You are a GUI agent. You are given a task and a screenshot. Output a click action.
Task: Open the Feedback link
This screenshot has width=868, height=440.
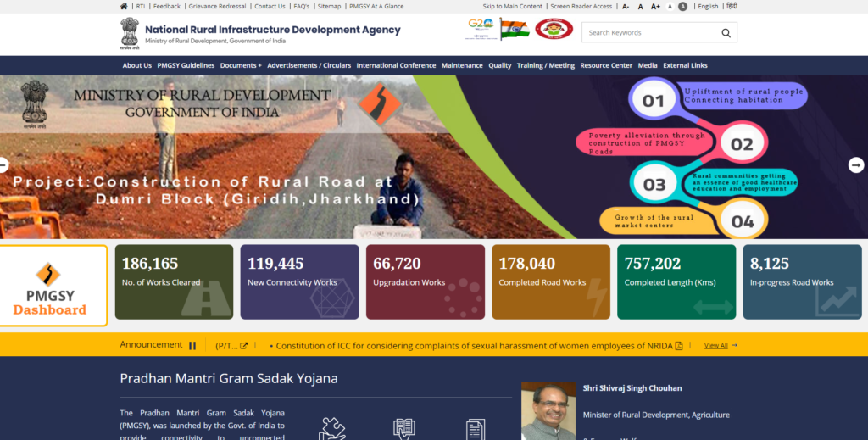(167, 6)
